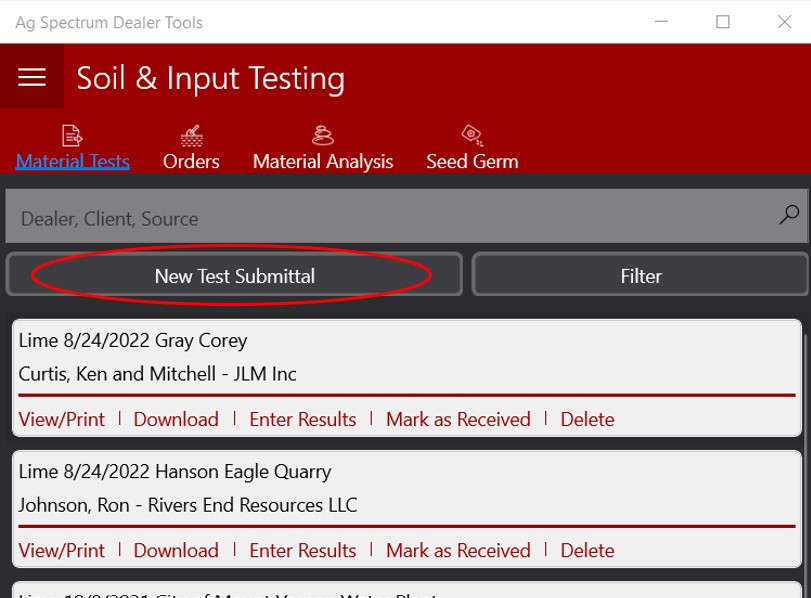Click the search magnifier icon
The image size is (811, 598).
786,214
